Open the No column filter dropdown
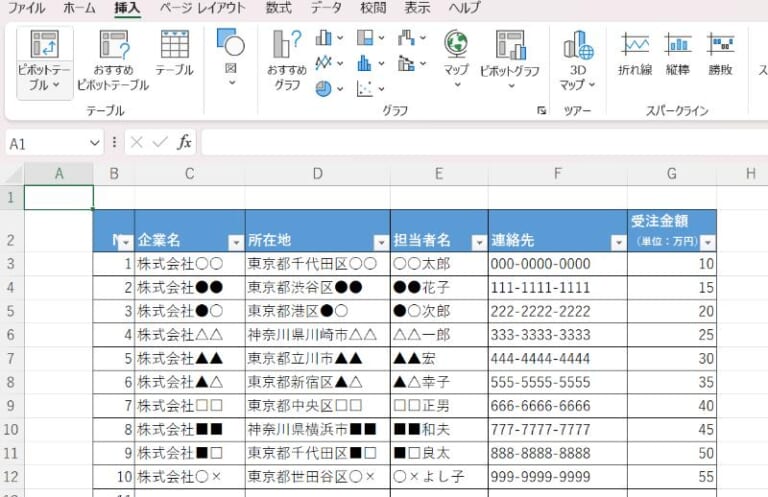Viewport: 768px width, 497px height. click(x=125, y=242)
